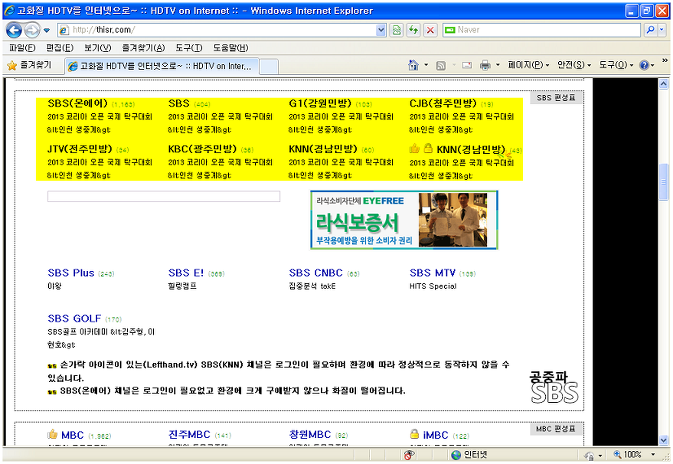Open the G1(강원민방) channel link
Image resolution: width=673 pixels, height=464 pixels.
click(320, 103)
